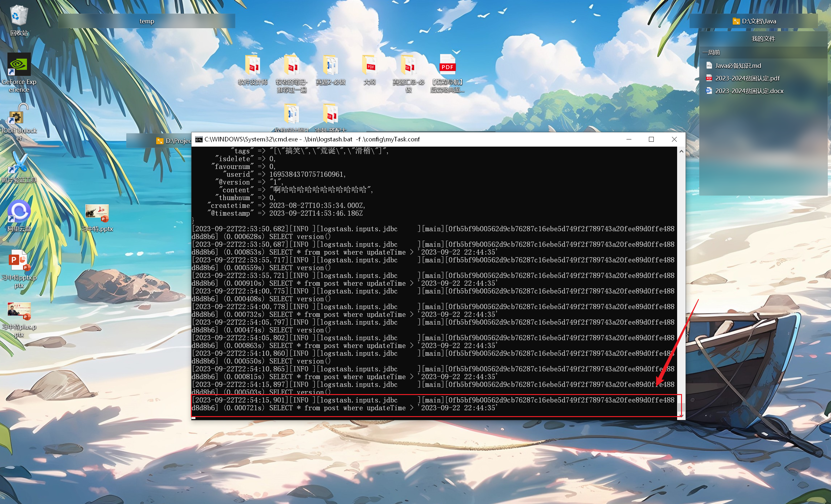Screen dimensions: 831x504
Task: Click the "@timestamp" line in console
Action: (x=285, y=213)
